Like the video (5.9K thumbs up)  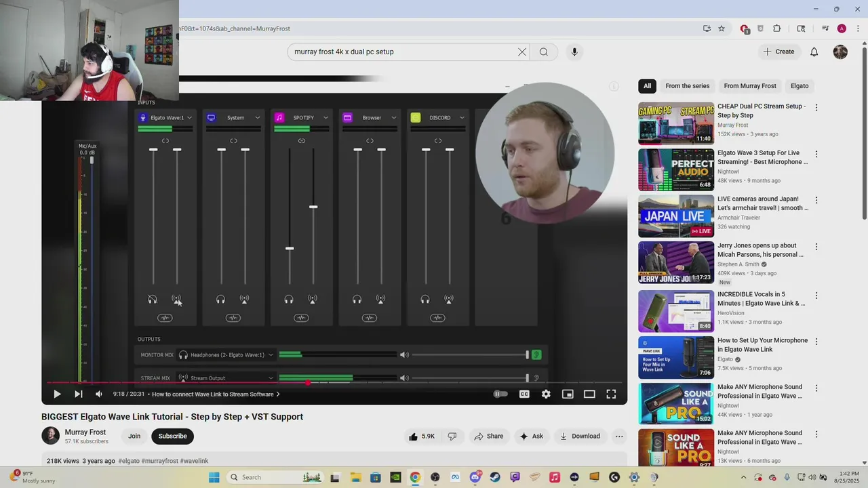[x=421, y=436]
